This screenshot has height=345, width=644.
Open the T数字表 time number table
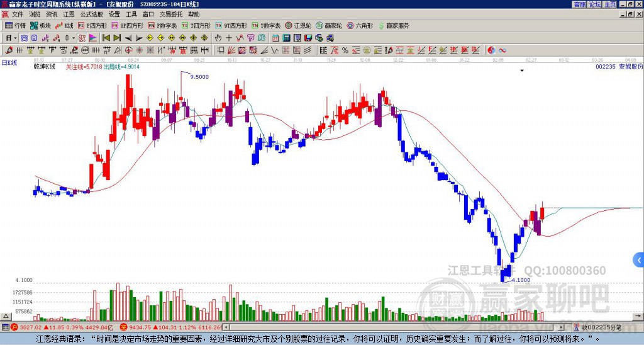(x=266, y=25)
